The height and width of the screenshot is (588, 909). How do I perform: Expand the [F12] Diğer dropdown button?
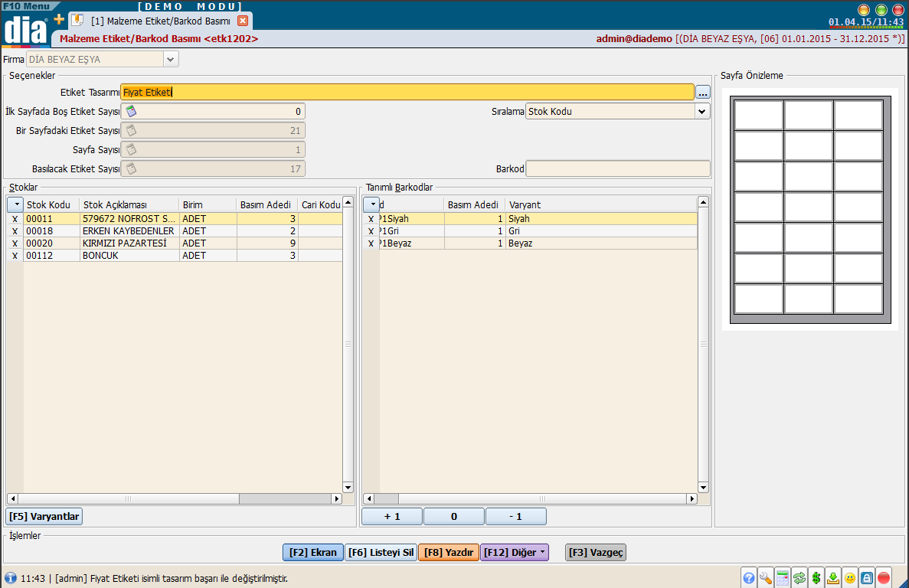515,552
